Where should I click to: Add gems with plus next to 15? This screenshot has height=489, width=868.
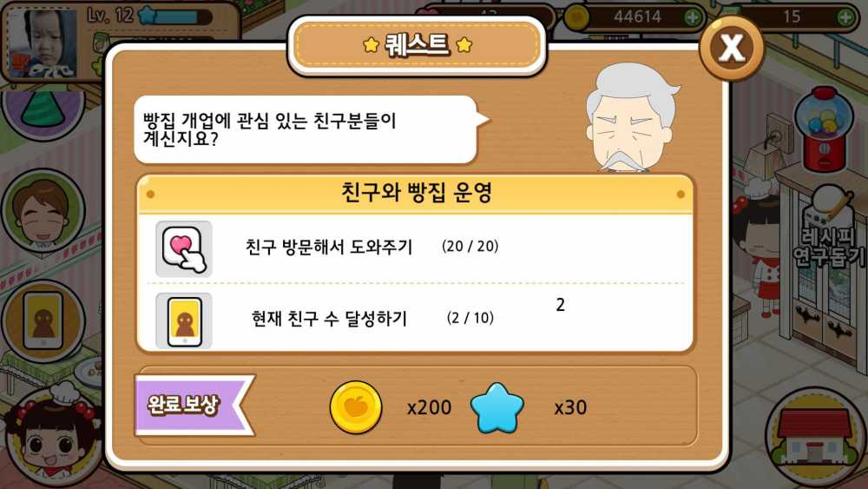[845, 17]
